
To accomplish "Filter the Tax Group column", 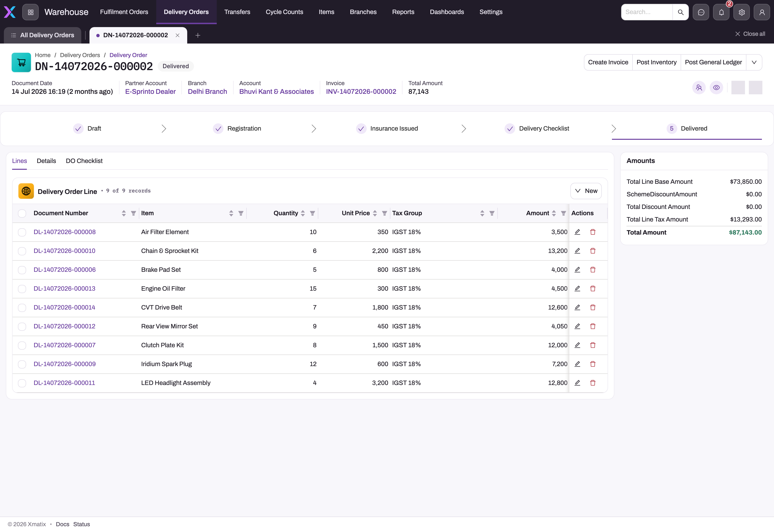I will pos(492,213).
